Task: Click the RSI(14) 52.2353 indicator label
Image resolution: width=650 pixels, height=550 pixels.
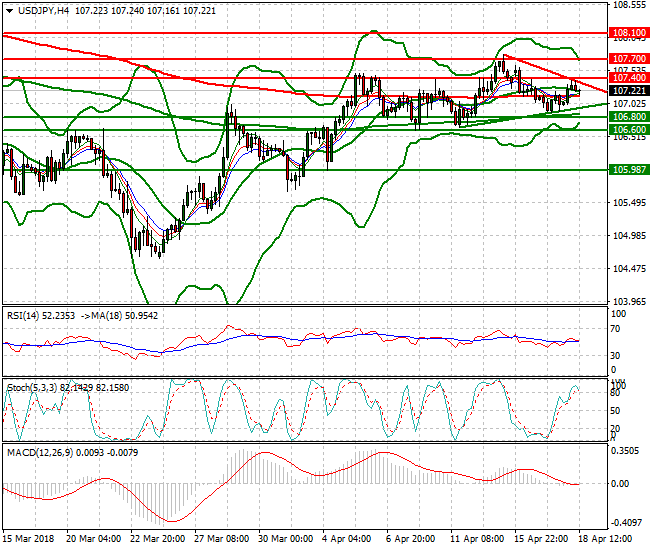Action: (x=41, y=316)
